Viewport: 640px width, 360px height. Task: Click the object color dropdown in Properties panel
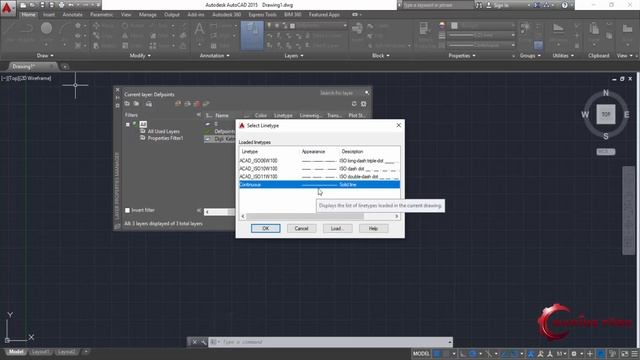tap(483, 25)
